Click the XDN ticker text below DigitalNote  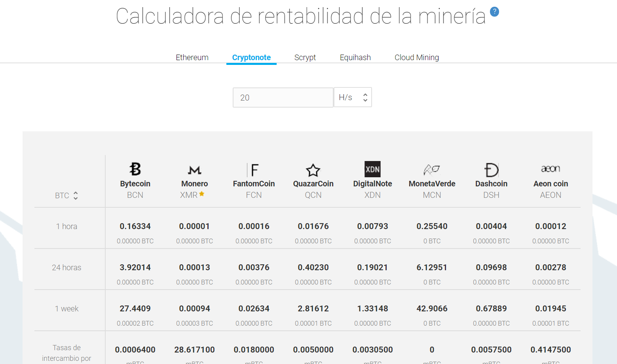pos(373,195)
